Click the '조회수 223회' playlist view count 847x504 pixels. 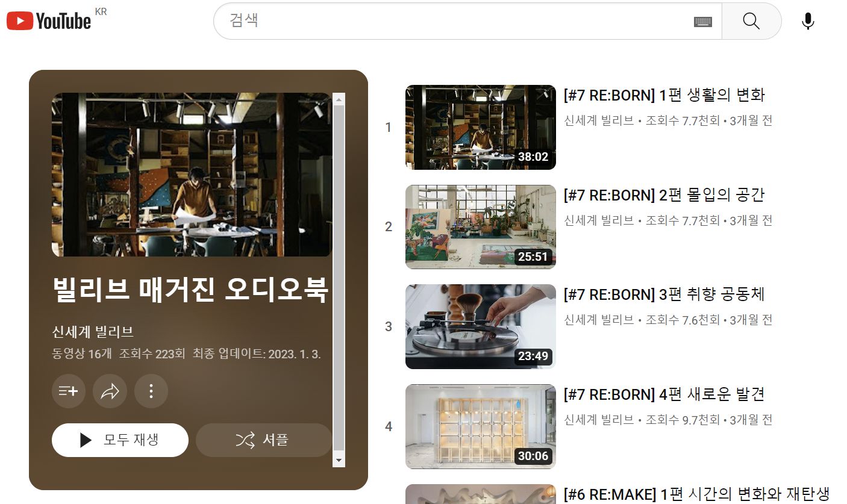152,353
